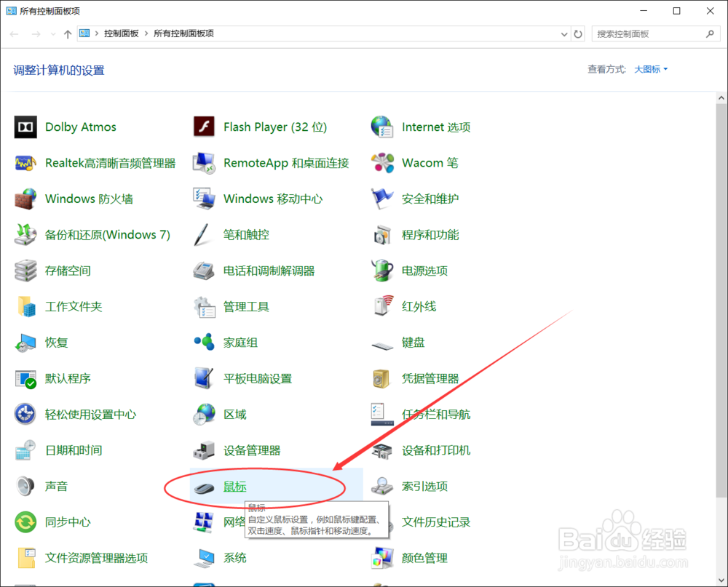Open the 声音 speaker icon

[25, 486]
